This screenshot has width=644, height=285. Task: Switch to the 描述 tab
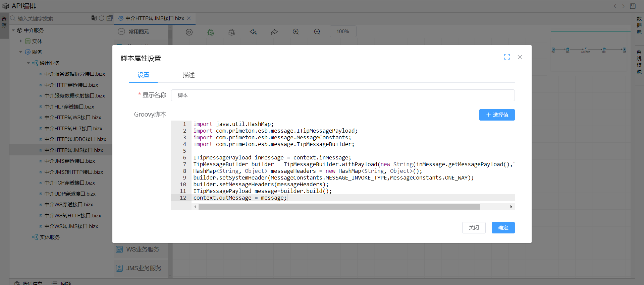189,75
